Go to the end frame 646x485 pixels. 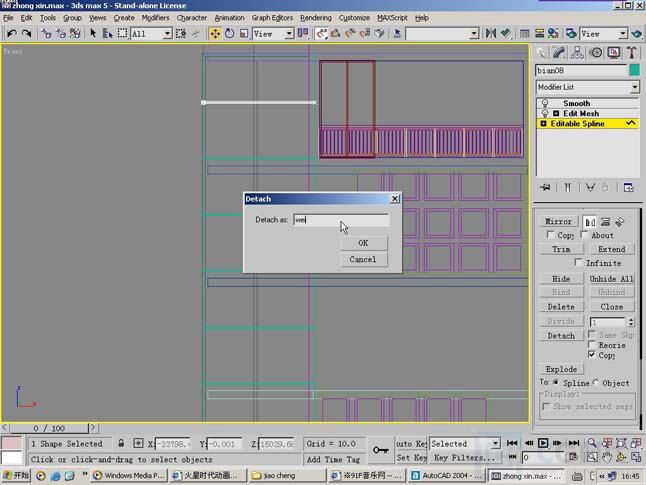coord(573,443)
